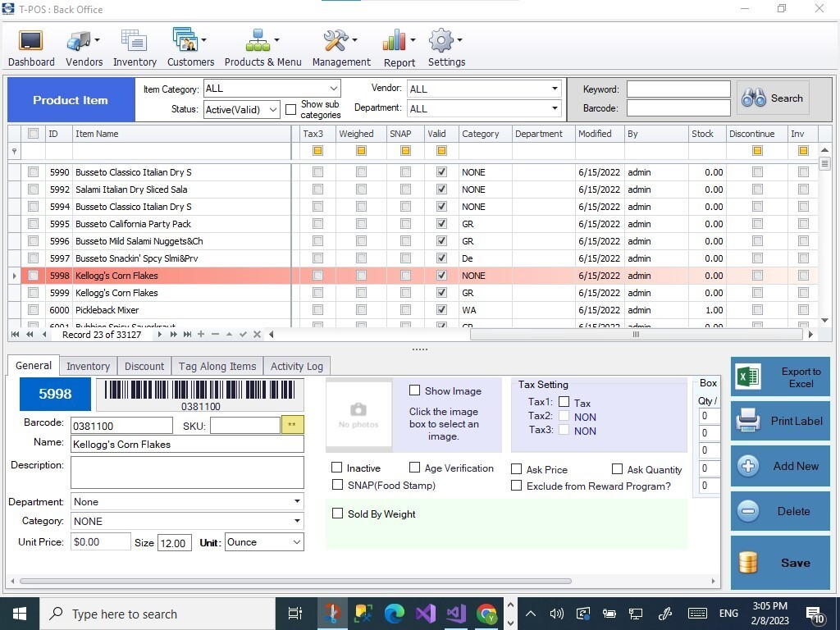Check the Inactive checkbox
The image size is (840, 630).
[x=336, y=468]
